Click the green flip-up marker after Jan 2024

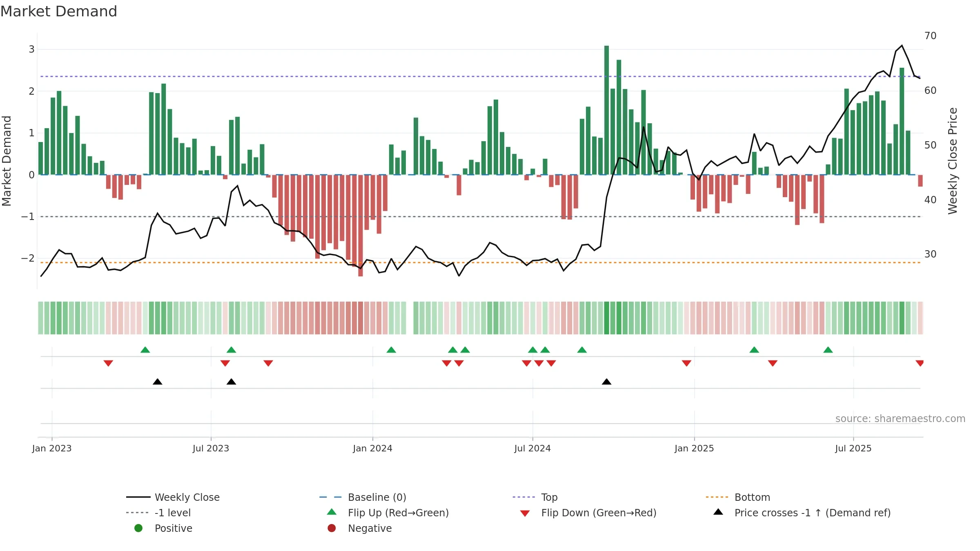pos(391,350)
